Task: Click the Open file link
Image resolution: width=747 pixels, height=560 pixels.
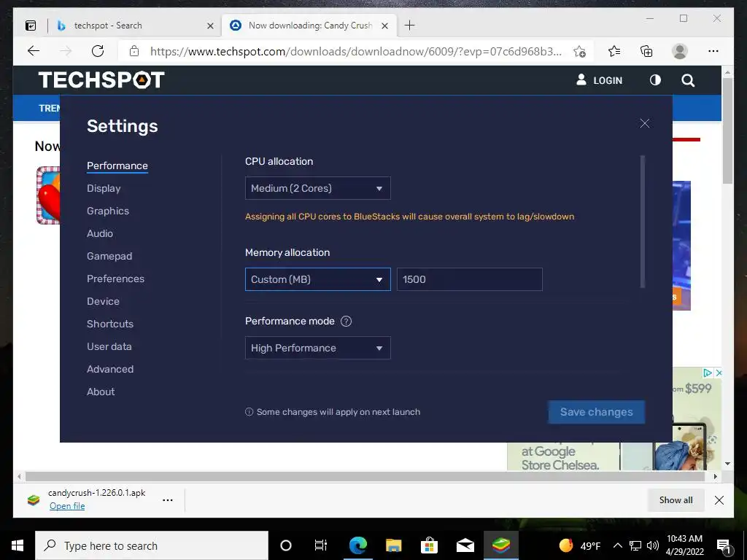Action: pyautogui.click(x=67, y=506)
